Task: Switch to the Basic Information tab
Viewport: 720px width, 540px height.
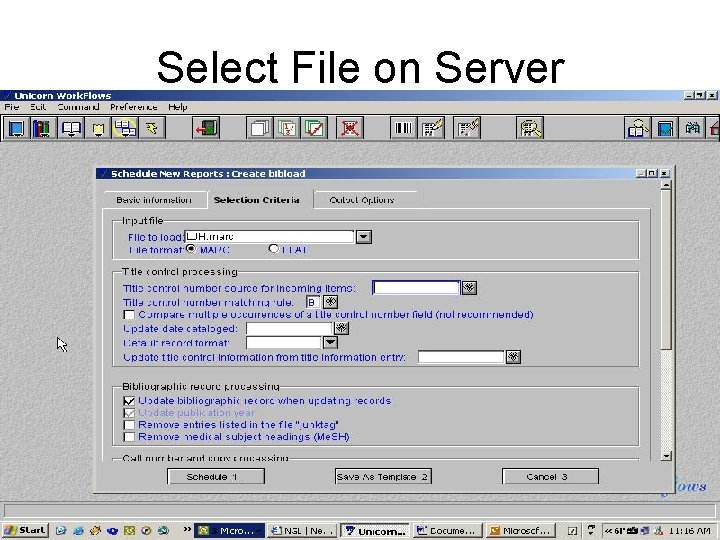Action: (154, 200)
